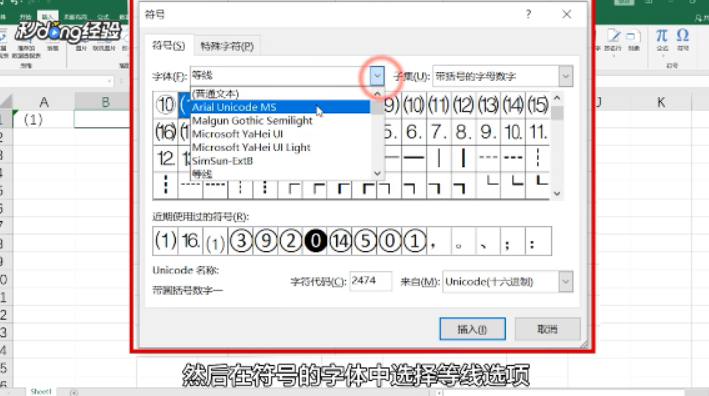Screen dimensions: 709x396
Task: Switch to the 特殊字符(P) tab
Action: coord(227,46)
